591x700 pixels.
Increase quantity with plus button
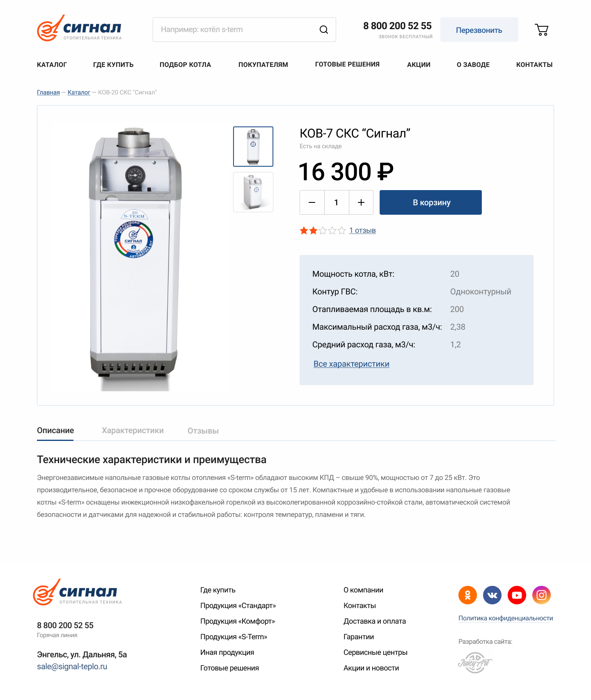361,202
